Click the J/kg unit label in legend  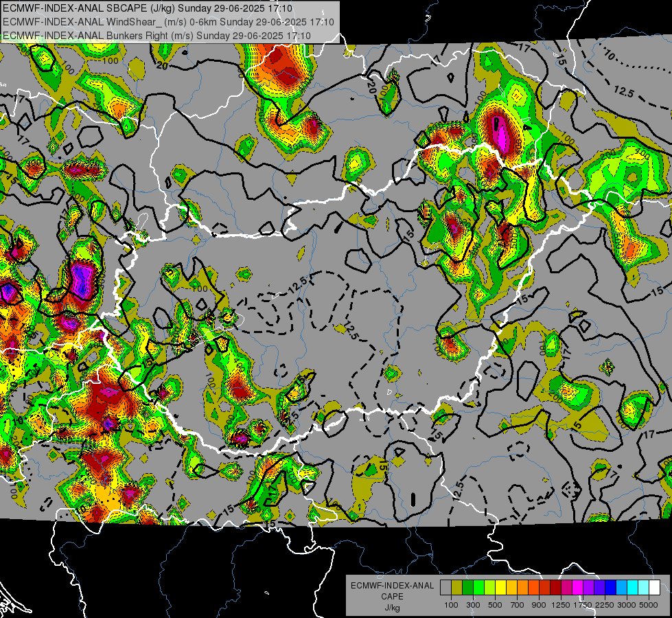(x=392, y=608)
